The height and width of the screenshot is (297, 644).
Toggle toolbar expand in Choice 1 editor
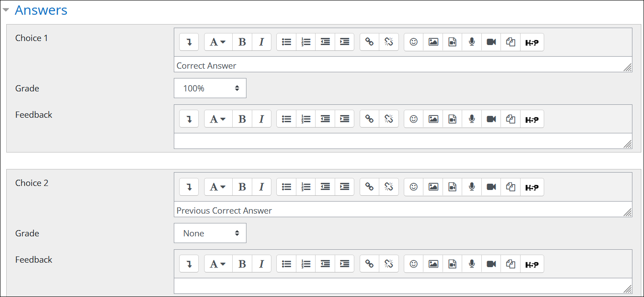(x=189, y=42)
